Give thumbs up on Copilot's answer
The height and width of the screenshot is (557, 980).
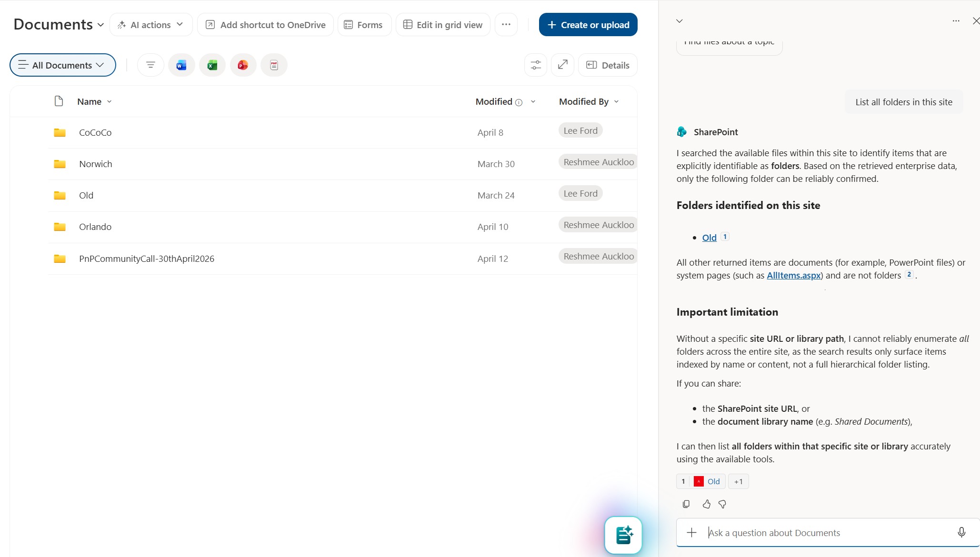tap(706, 504)
